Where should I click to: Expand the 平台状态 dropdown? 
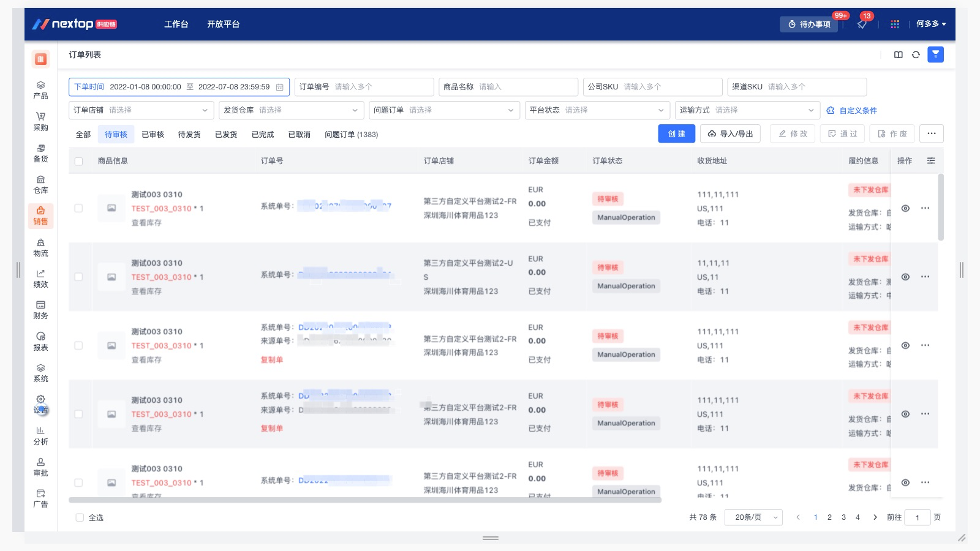tap(597, 110)
